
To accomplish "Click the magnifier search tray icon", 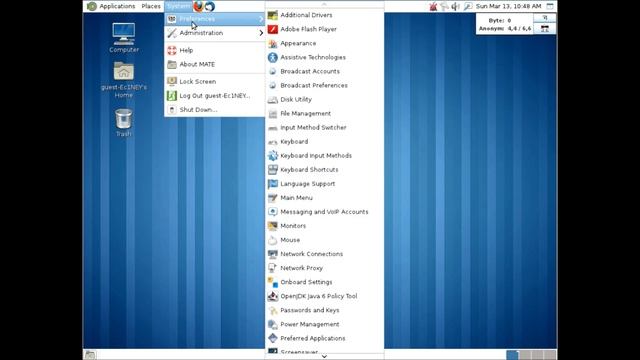I will 468,6.
